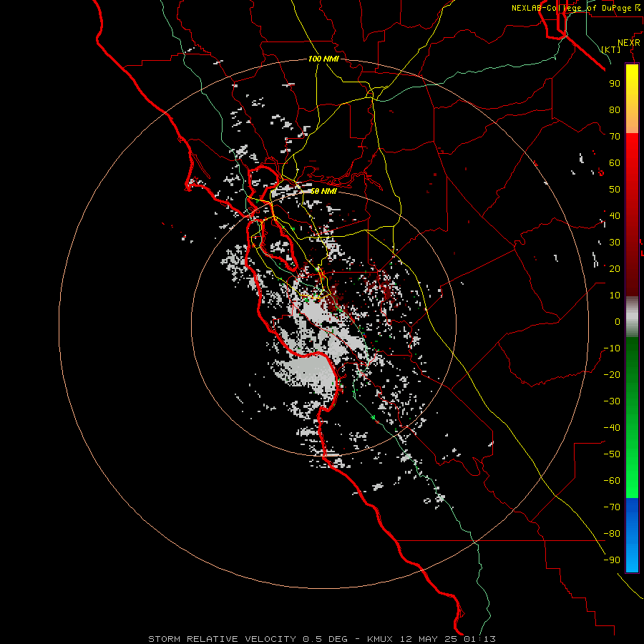Screen dimensions: 644x644
Task: Click the -80 value on velocity scale
Action: [x=612, y=534]
